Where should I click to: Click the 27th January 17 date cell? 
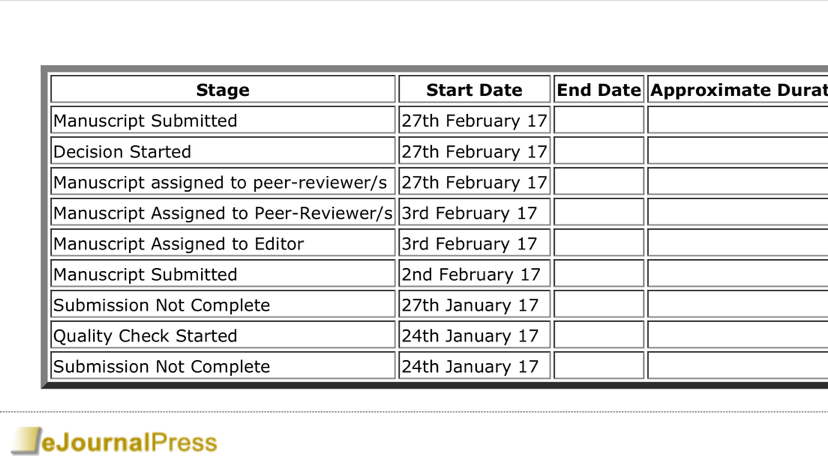click(x=474, y=305)
